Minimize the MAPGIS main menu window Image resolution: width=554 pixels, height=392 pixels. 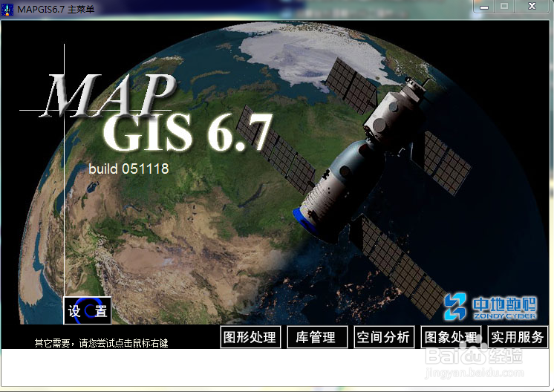[484, 7]
